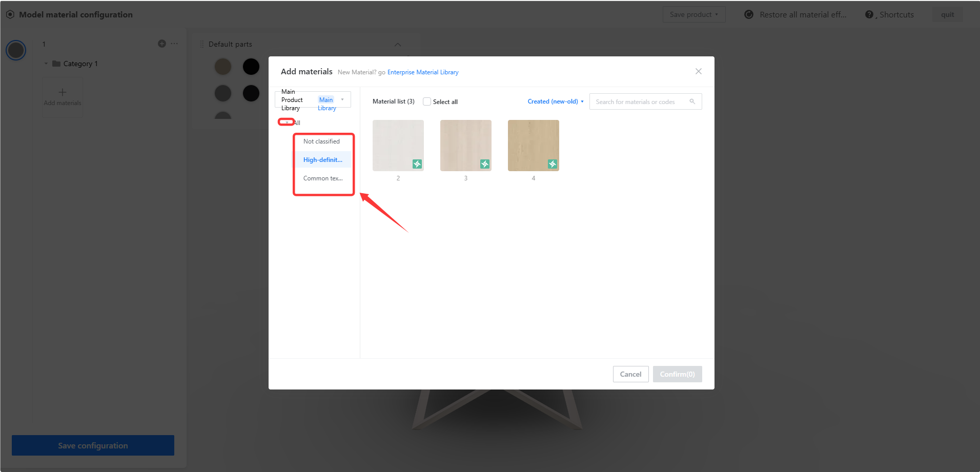This screenshot has height=472, width=980.
Task: Pick the lower black material swatch
Action: [251, 93]
